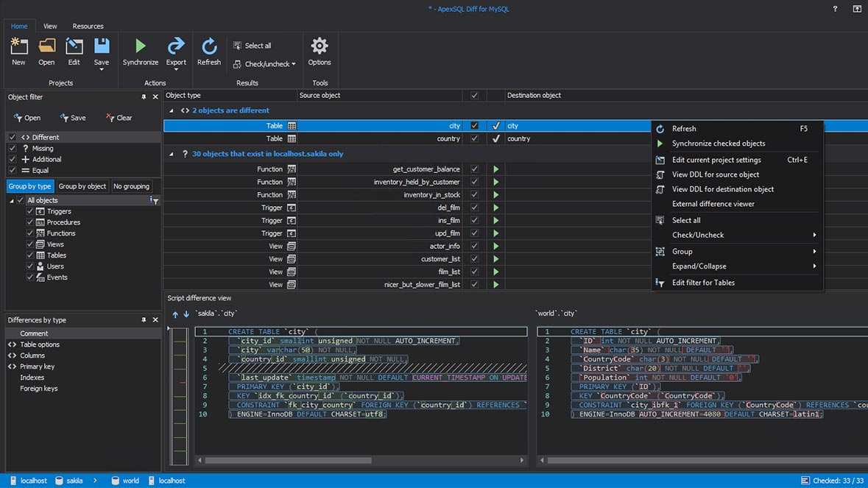The image size is (868, 488).
Task: Expand the Group submenu in context menu
Action: pyautogui.click(x=682, y=251)
